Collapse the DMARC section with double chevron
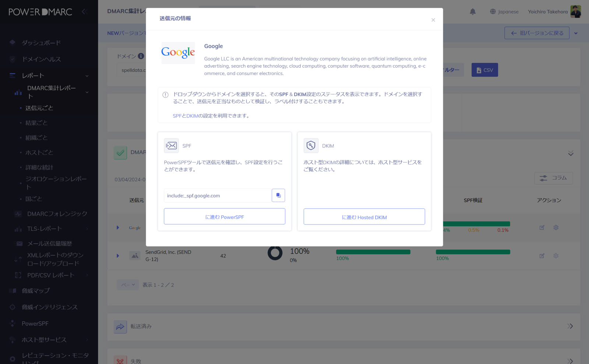This screenshot has width=589, height=364. (x=571, y=153)
